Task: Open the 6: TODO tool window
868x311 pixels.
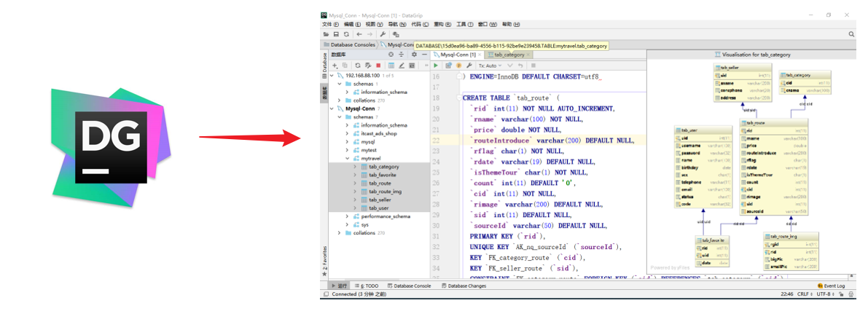Action: (367, 286)
